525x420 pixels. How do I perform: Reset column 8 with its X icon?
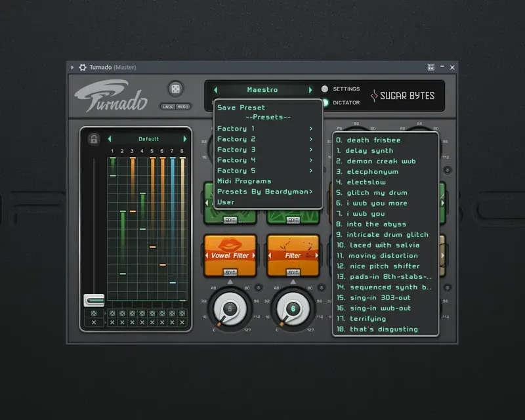click(x=182, y=322)
